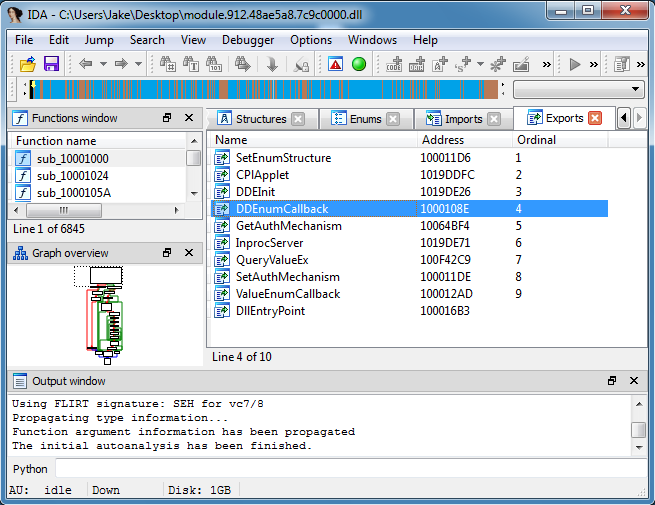The height and width of the screenshot is (505, 655).
Task: Open the empty navigation combo box
Action: [x=579, y=89]
